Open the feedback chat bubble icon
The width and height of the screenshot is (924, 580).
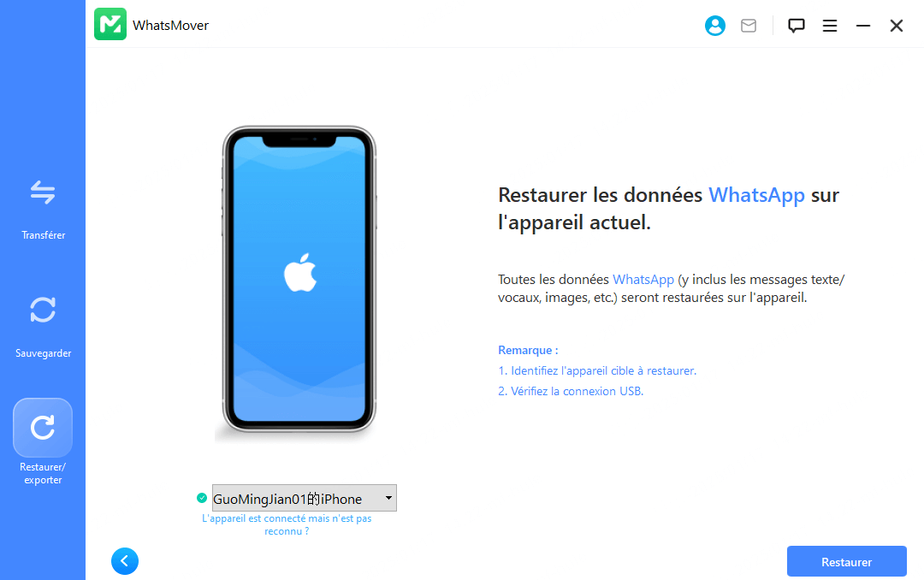coord(797,26)
